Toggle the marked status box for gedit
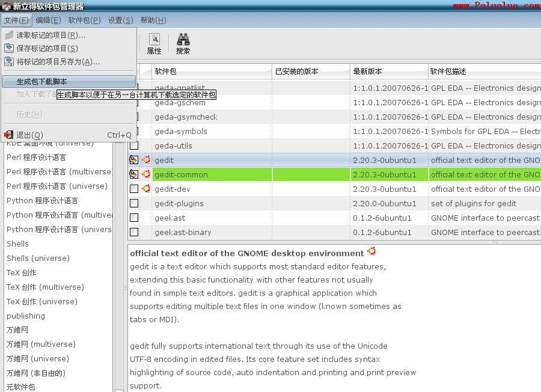This screenshot has height=392, width=541. pyautogui.click(x=134, y=160)
